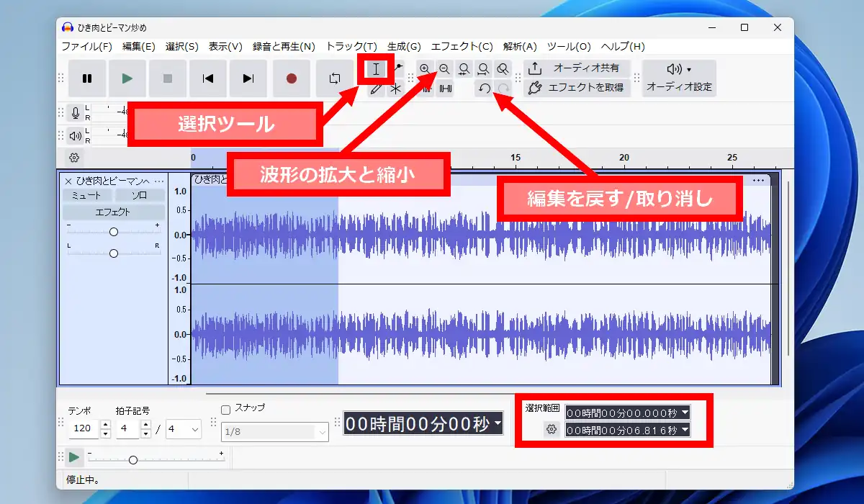Click the オーディオ共有 button
864x504 pixels.
pos(576,68)
